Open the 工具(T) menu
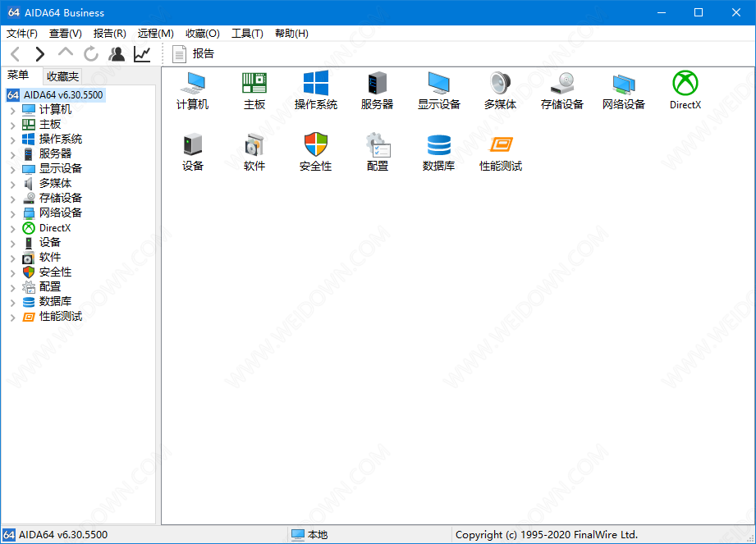Viewport: 756px width, 544px height. [247, 34]
